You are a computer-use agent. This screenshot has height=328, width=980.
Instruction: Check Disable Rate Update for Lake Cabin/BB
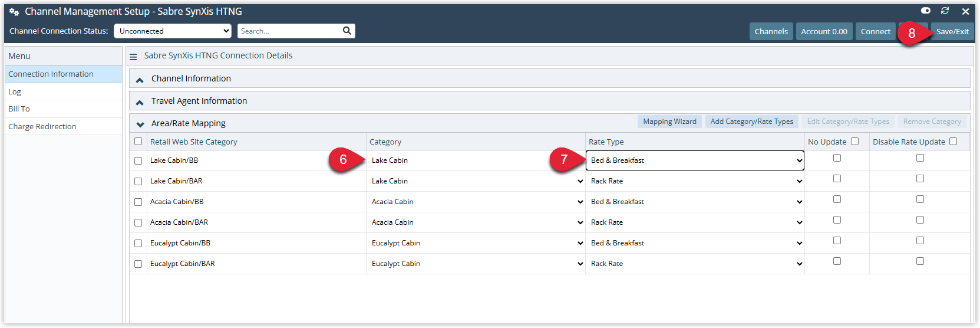click(x=920, y=158)
